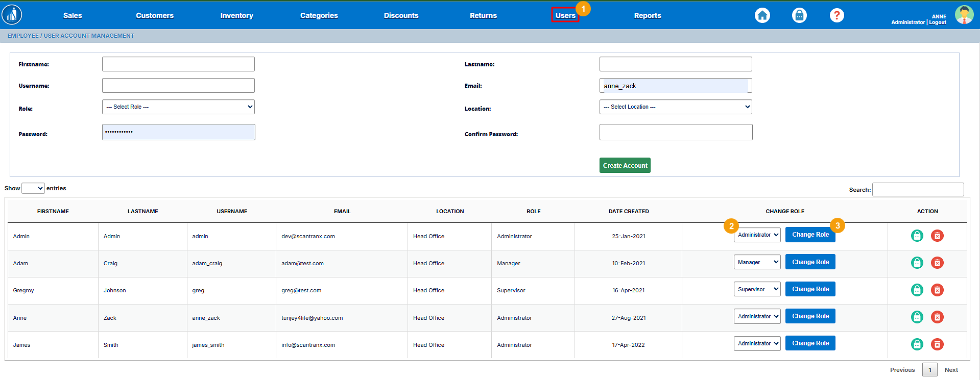Open the Select Role dropdown
This screenshot has height=380, width=980.
coord(178,107)
